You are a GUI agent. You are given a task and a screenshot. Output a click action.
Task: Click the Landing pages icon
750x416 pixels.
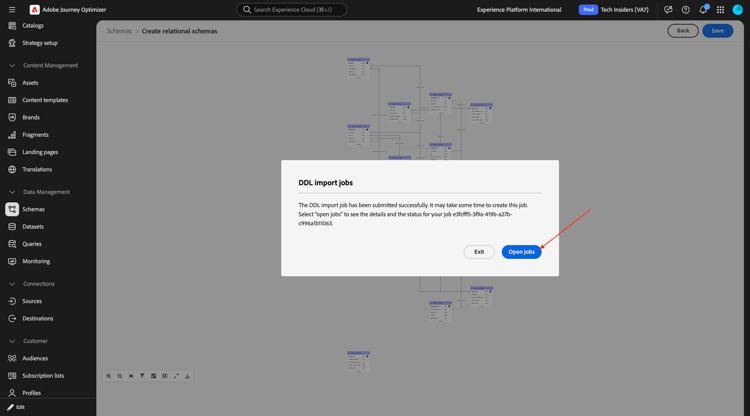coord(12,152)
